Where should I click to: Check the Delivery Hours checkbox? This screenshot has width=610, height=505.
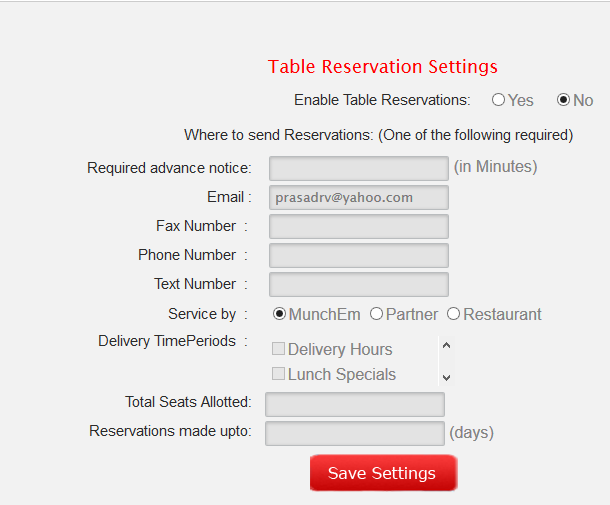tap(279, 349)
